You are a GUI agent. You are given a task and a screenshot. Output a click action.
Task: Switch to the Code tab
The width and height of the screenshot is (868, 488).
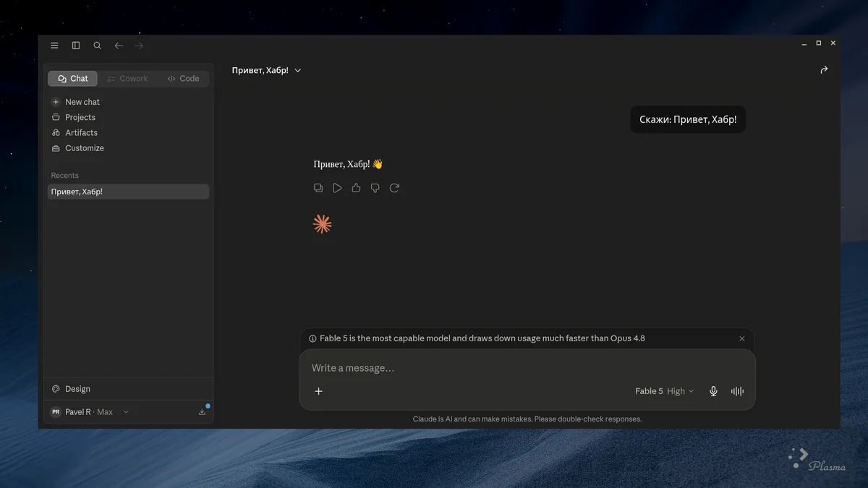point(183,78)
